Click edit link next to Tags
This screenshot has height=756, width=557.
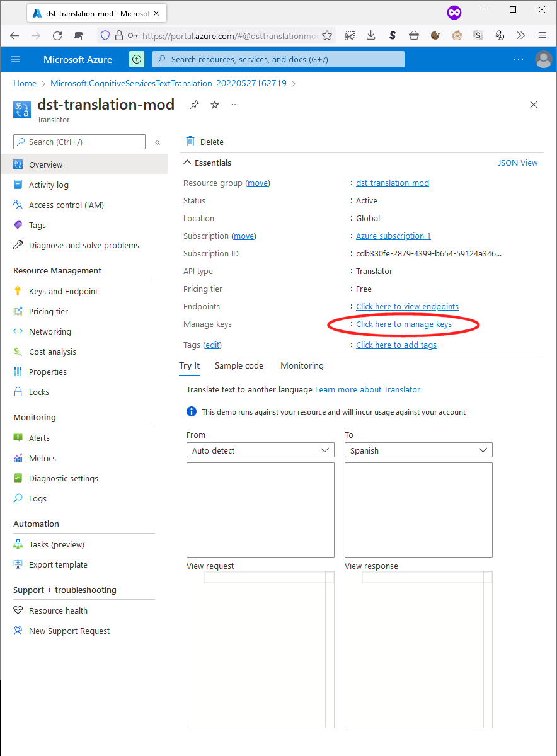click(x=212, y=345)
